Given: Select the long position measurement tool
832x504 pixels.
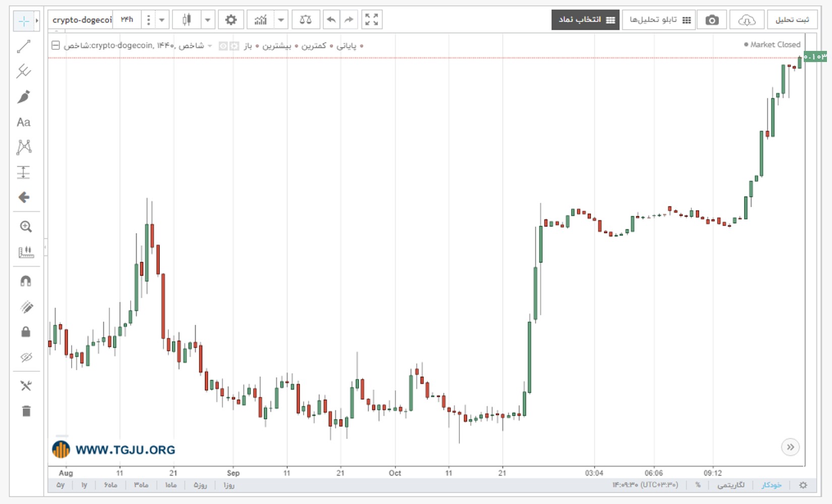Looking at the screenshot, I should [24, 172].
